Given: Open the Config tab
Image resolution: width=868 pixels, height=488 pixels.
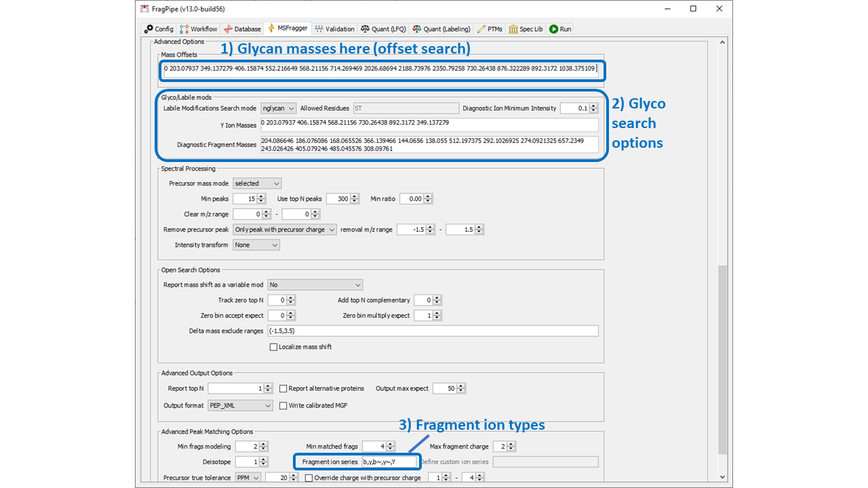Looking at the screenshot, I should pos(159,29).
